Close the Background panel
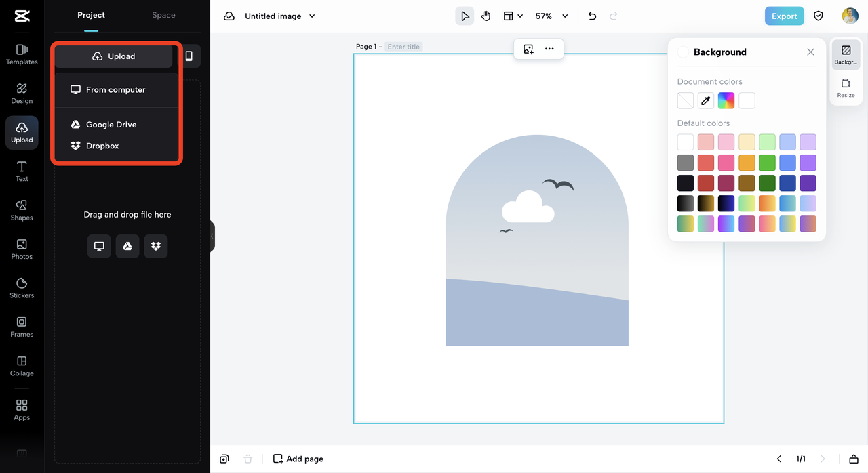This screenshot has height=473, width=868. point(810,52)
